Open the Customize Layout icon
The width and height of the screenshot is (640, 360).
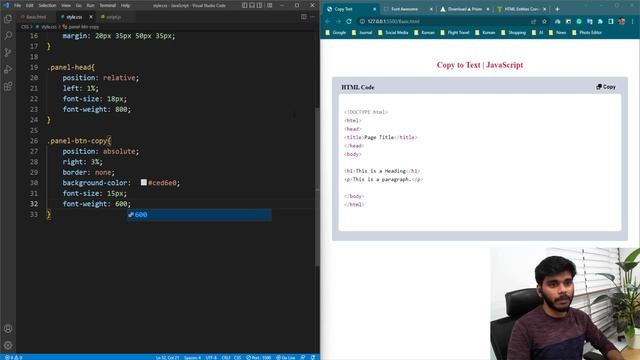click(x=270, y=5)
